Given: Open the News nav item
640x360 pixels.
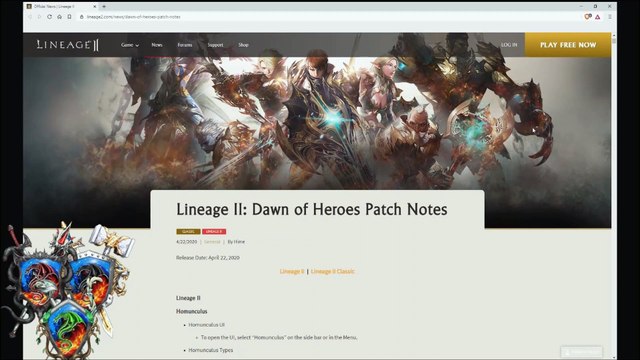Looking at the screenshot, I should (x=157, y=45).
